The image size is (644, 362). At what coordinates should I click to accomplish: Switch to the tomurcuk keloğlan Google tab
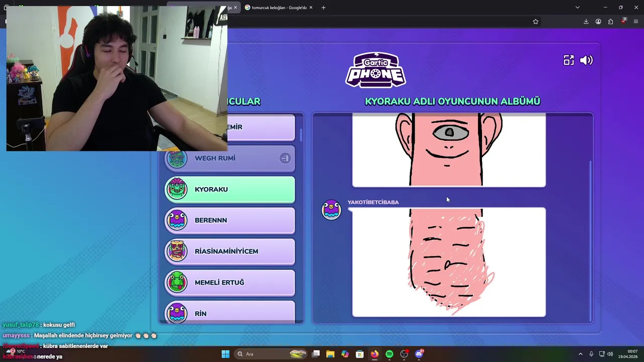[278, 8]
